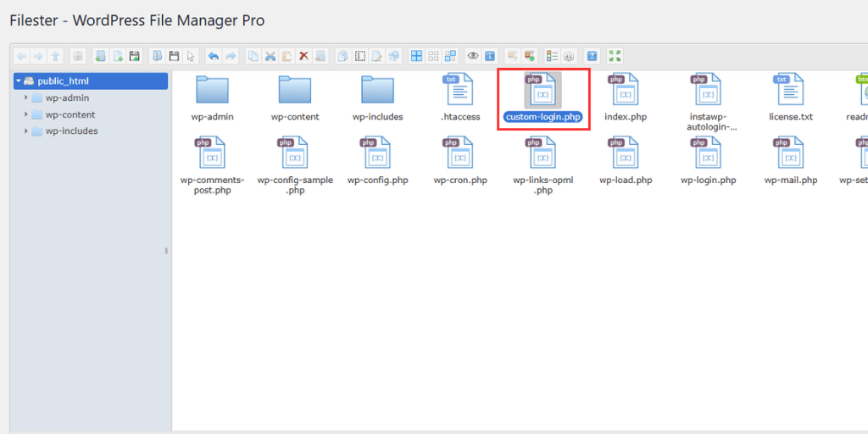
Task: Click the select files cursor icon
Action: tap(191, 56)
